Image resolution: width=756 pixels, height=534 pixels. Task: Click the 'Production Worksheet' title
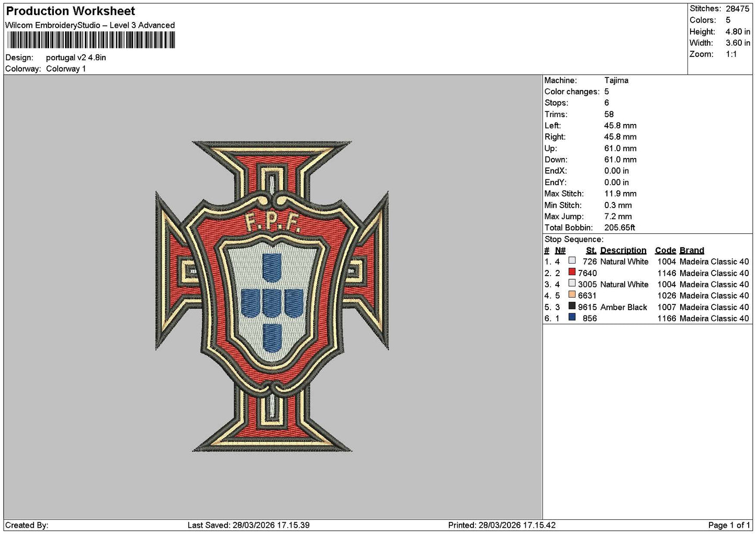pyautogui.click(x=71, y=11)
